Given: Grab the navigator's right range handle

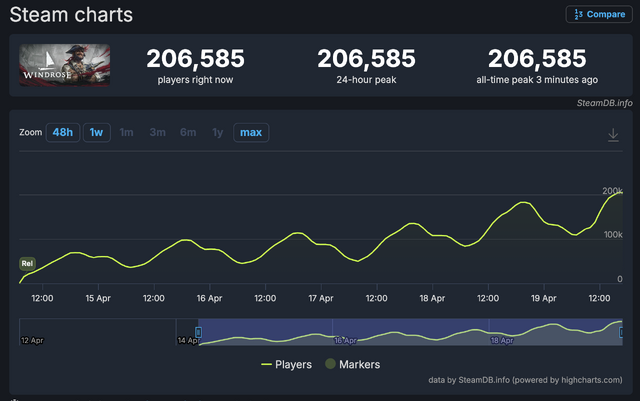Looking at the screenshot, I should 620,332.
